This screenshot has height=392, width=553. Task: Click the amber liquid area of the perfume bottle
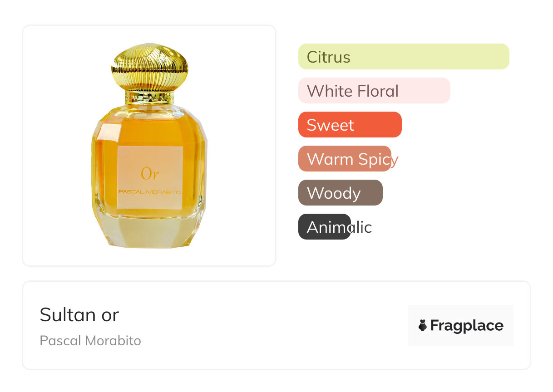coord(104,159)
